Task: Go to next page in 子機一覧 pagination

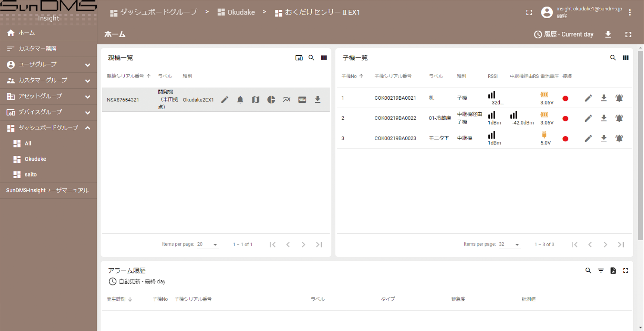Action: pyautogui.click(x=605, y=244)
